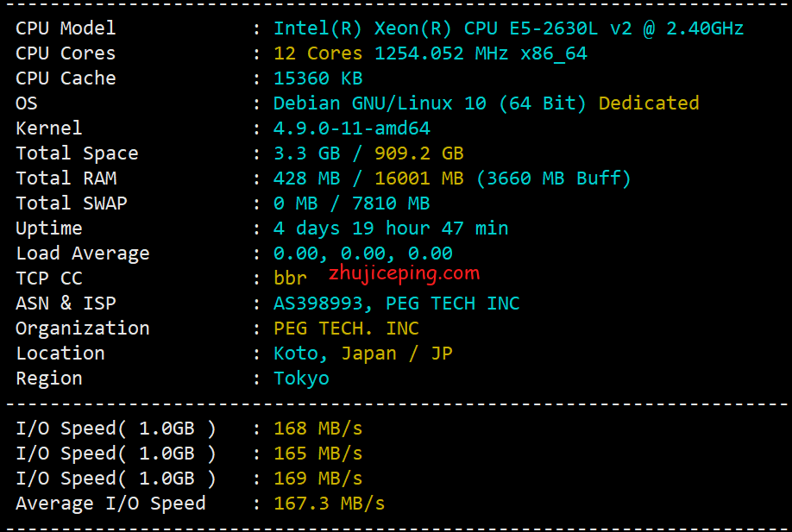Viewport: 792px width, 532px height.
Task: Click the bbr TCP CC value
Action: [290, 279]
